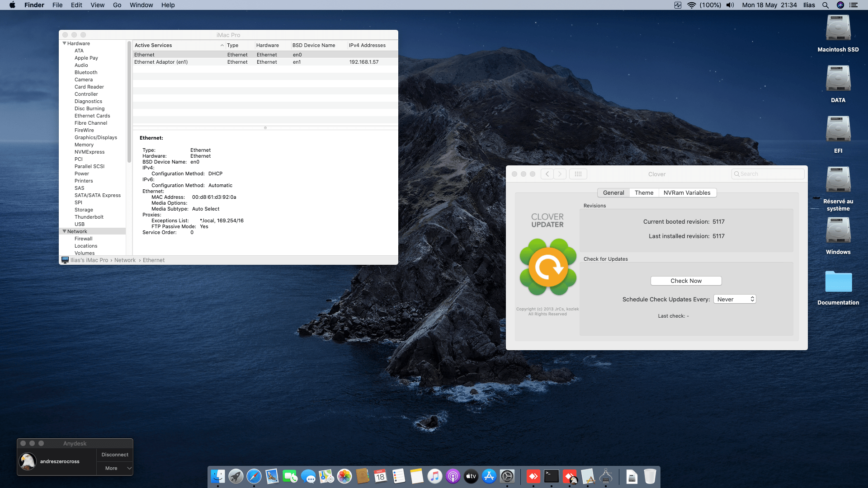Open Messages from the Dock
The height and width of the screenshot is (488, 868).
(308, 476)
